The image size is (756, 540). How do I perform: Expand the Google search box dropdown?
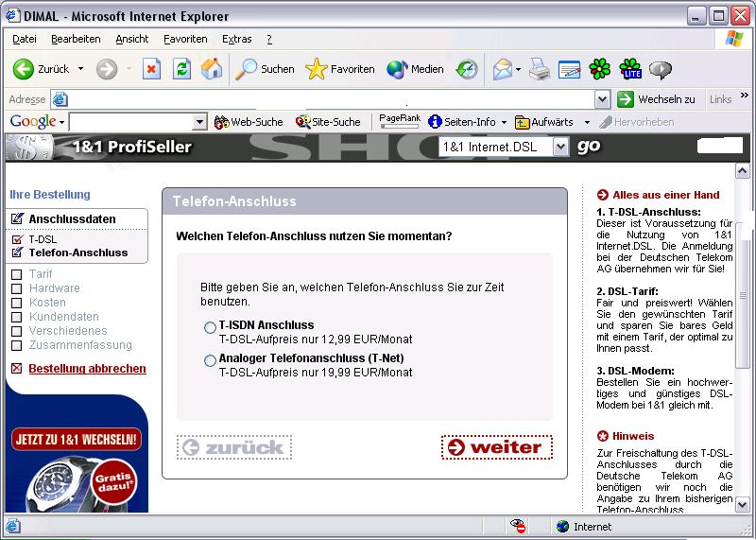[x=199, y=122]
